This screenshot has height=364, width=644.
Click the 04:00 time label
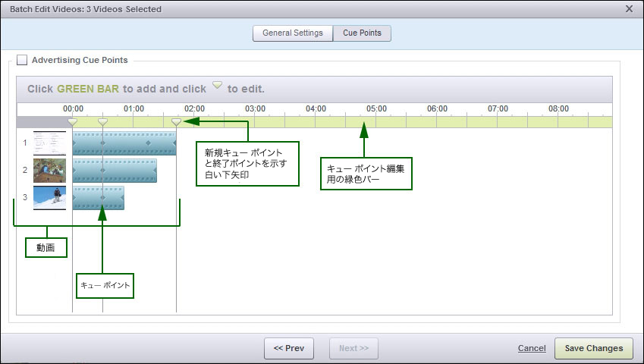tap(316, 108)
